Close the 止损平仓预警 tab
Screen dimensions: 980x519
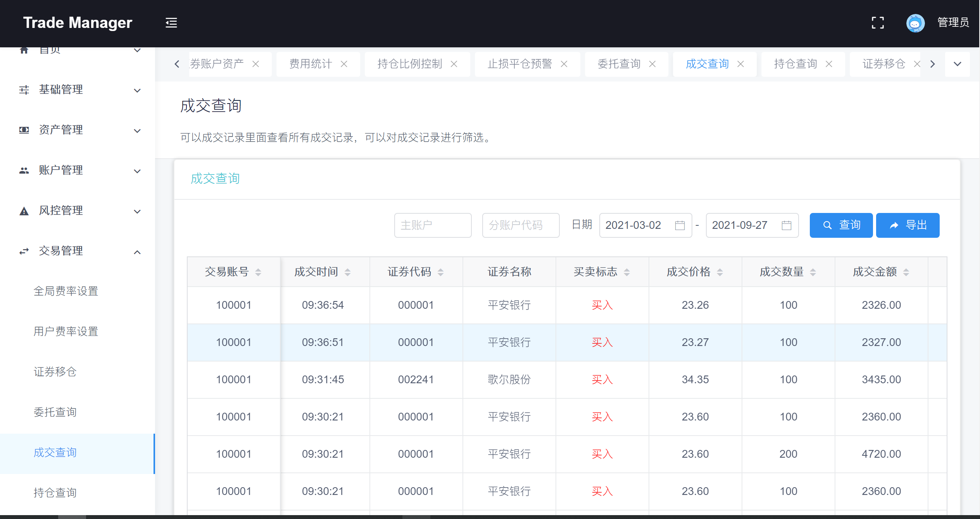click(564, 64)
